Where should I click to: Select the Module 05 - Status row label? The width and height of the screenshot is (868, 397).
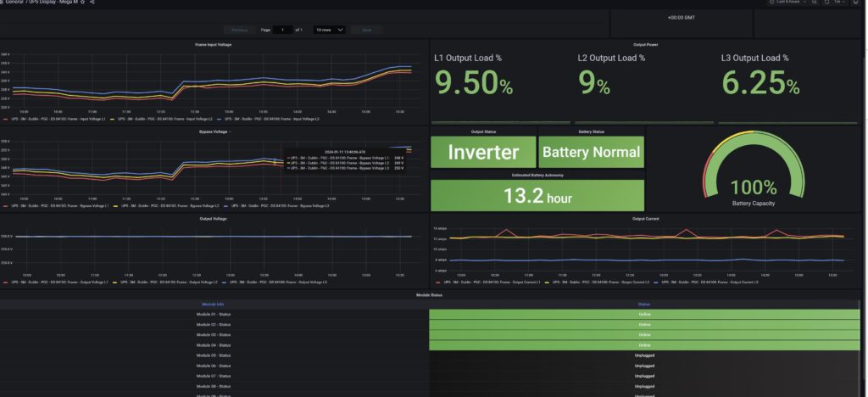point(214,355)
